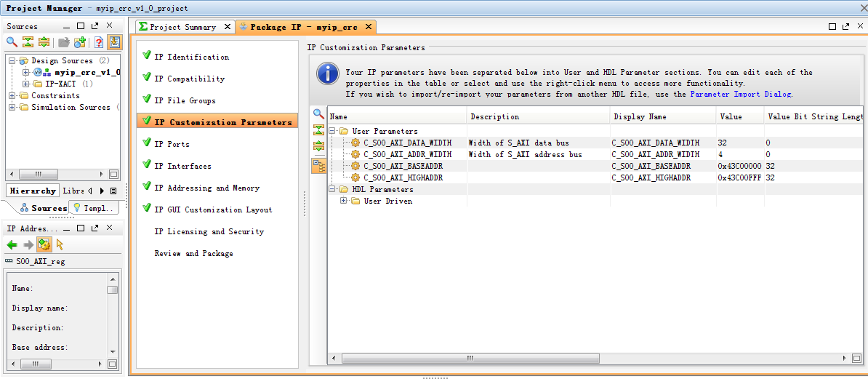
Task: Click the parameters table horizontal scrollbar thumb
Action: (470, 359)
